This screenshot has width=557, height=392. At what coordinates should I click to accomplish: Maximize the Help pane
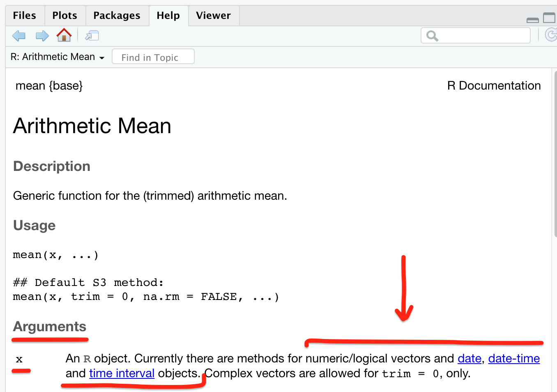549,18
